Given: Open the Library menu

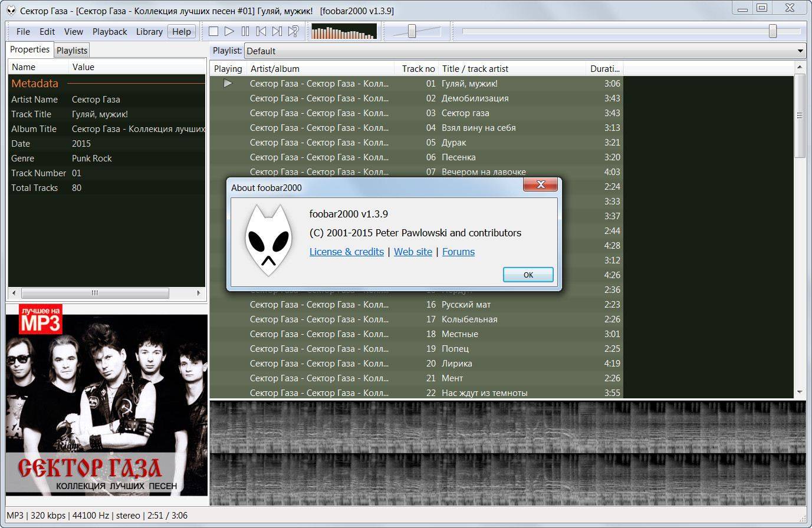Looking at the screenshot, I should click(x=149, y=32).
